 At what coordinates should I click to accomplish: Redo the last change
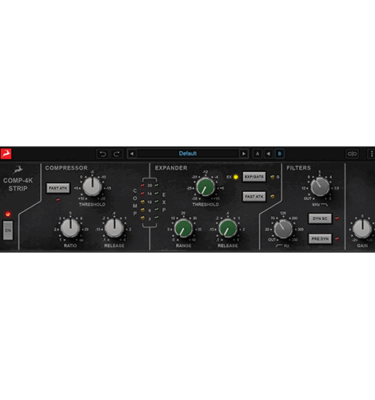(117, 154)
